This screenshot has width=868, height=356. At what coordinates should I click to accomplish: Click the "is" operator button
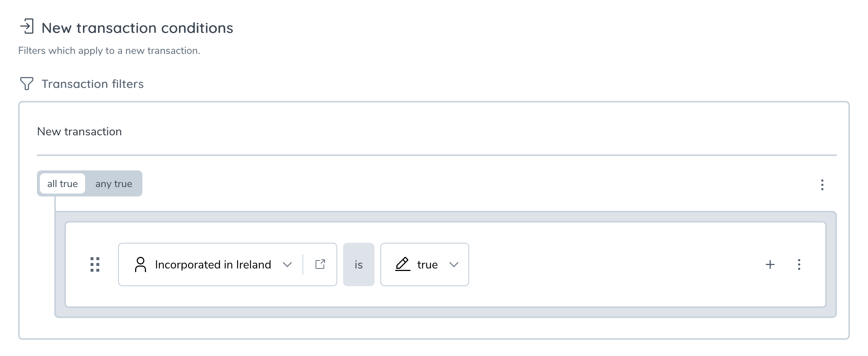[359, 264]
